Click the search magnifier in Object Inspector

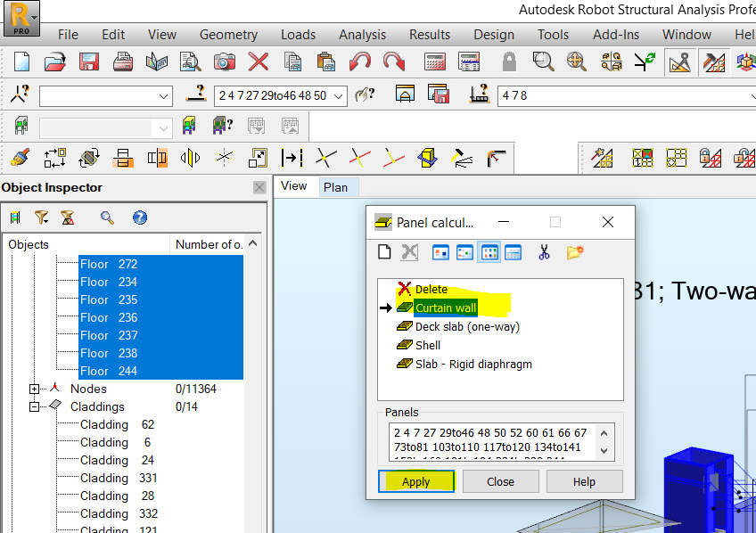[107, 217]
